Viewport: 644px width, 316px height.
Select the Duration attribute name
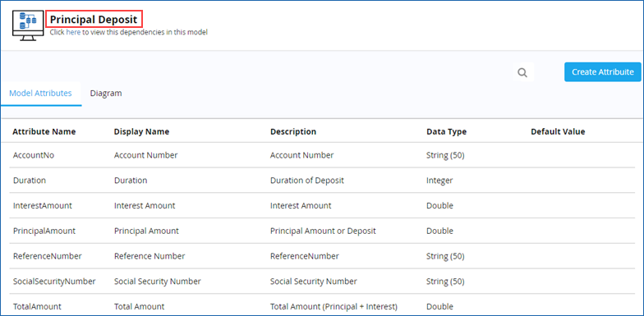[30, 181]
